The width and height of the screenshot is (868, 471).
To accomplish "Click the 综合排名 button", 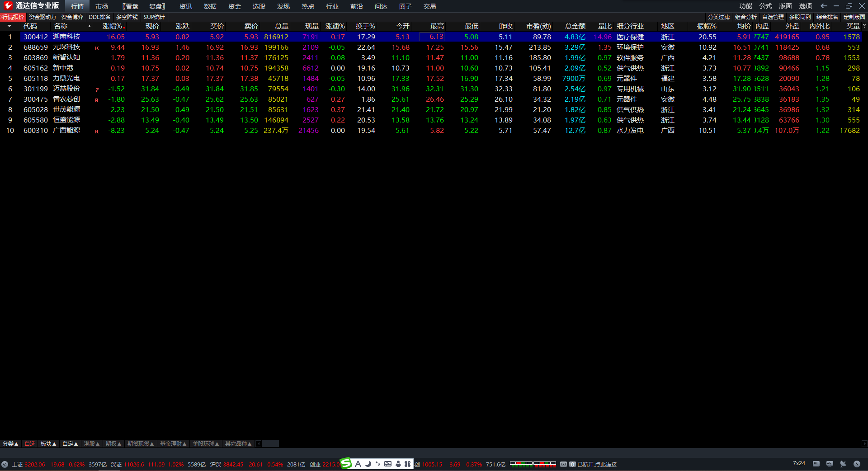I will point(827,17).
